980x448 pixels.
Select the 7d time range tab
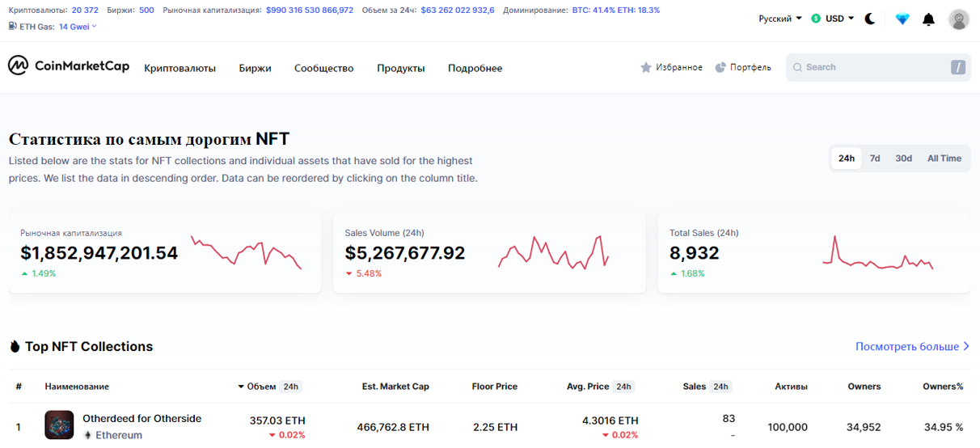coord(875,158)
